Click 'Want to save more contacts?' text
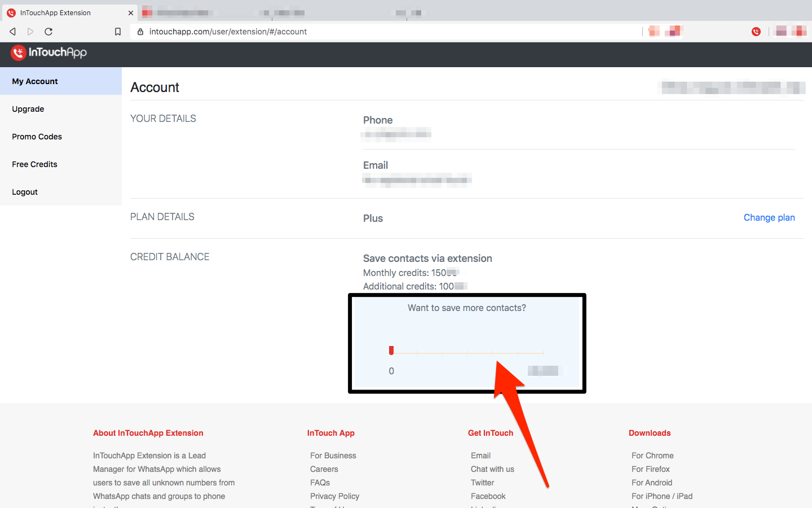 click(467, 308)
